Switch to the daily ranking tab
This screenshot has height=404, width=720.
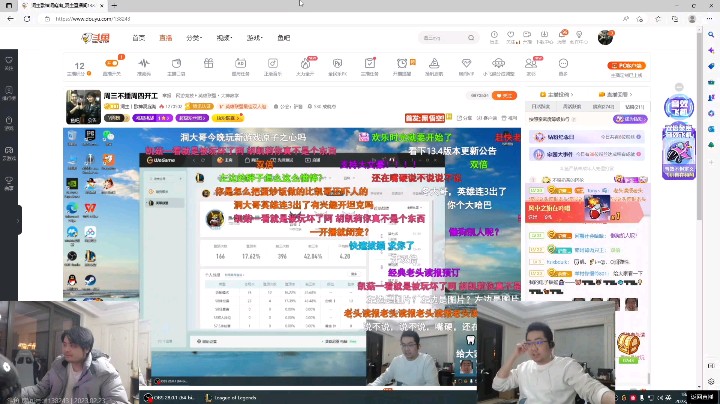pyautogui.click(x=540, y=107)
